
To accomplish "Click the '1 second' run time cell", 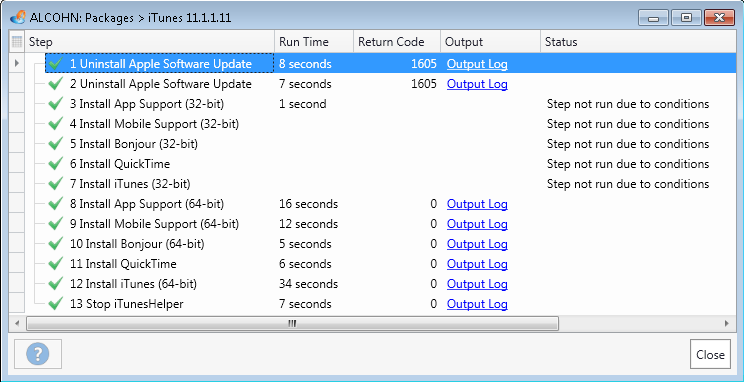I will coord(303,104).
